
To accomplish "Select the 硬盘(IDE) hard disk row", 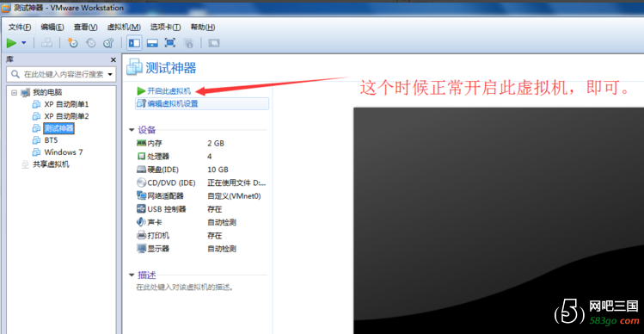I will click(x=201, y=170).
